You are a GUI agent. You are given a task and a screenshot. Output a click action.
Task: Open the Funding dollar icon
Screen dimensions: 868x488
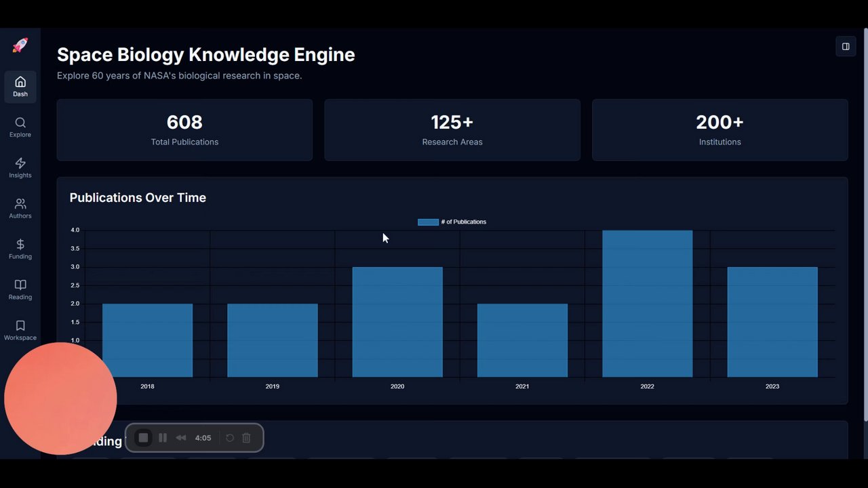[20, 244]
